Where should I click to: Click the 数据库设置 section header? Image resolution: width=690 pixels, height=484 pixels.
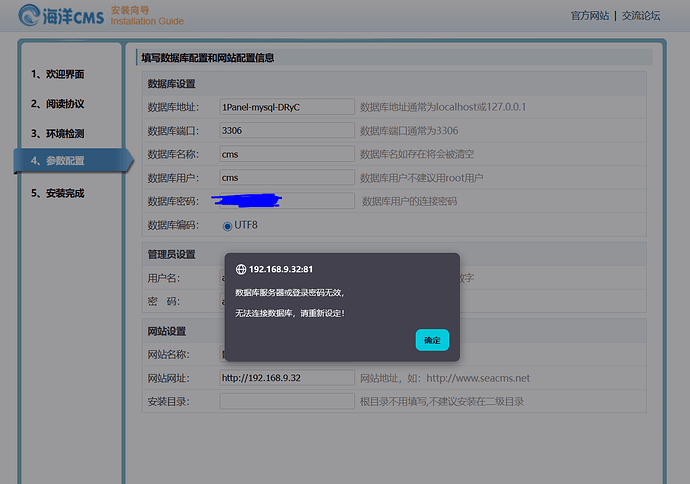coord(171,84)
